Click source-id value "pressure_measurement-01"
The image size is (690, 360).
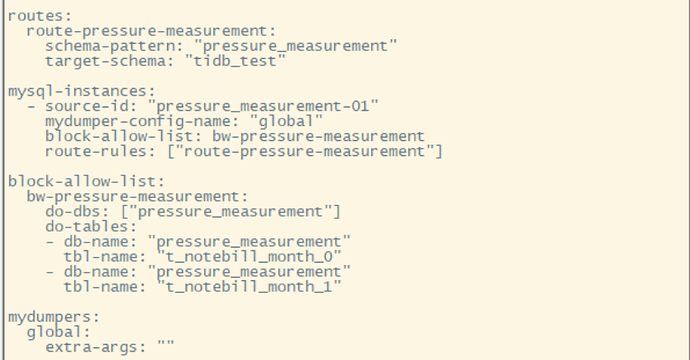(x=263, y=107)
